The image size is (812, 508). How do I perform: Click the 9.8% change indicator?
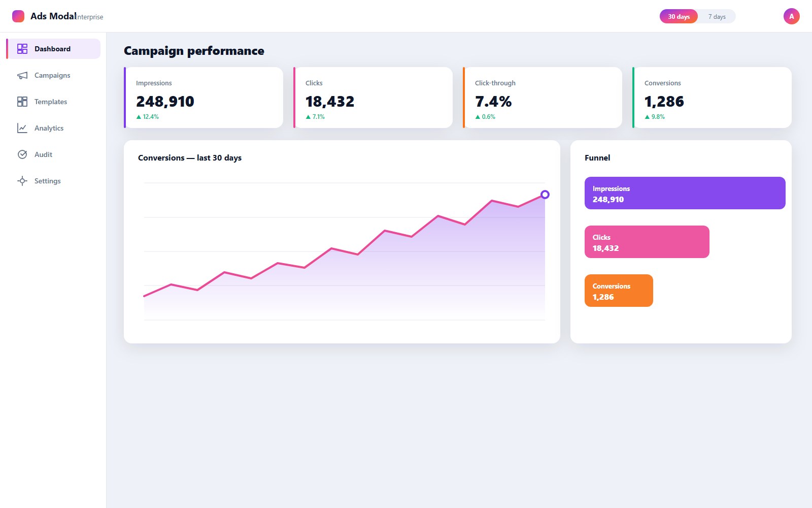tap(655, 117)
